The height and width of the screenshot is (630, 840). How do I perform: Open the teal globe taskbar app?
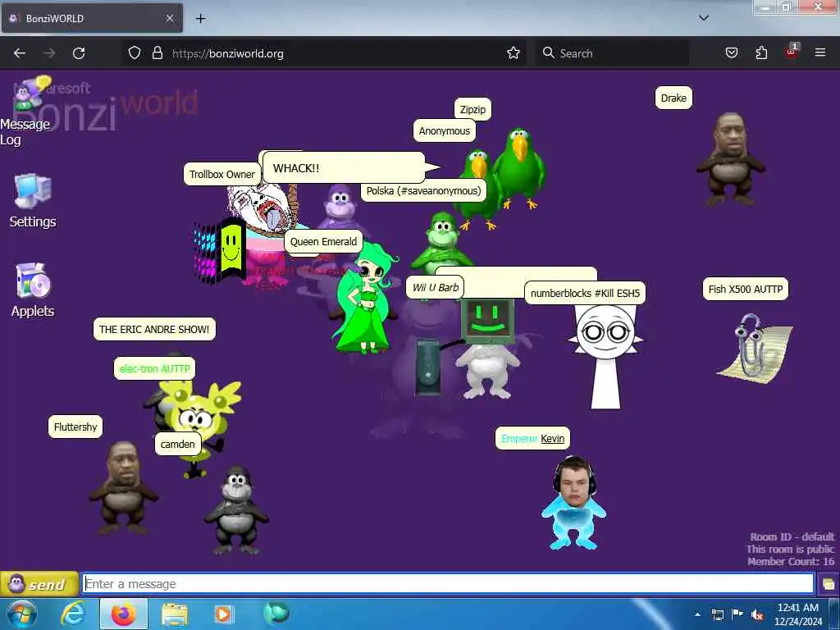click(x=276, y=613)
